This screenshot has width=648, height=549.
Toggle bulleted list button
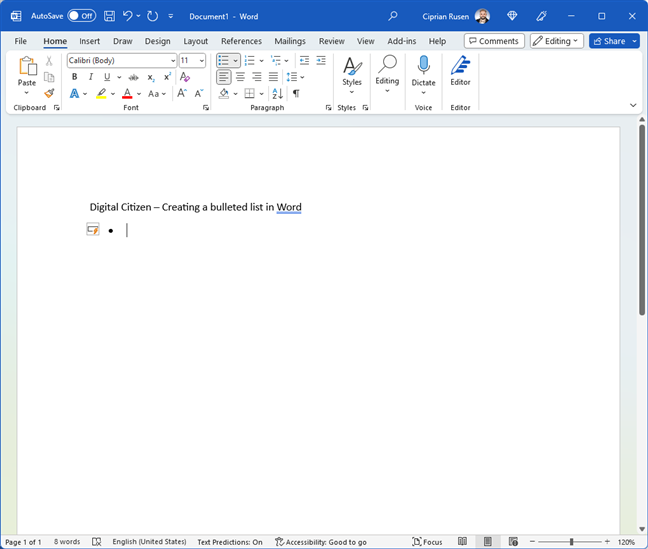pyautogui.click(x=223, y=61)
